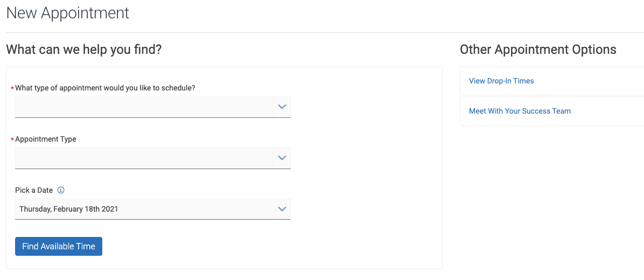Viewport: 644px width, 280px height.
Task: Click the Pick a Date label text
Action: click(x=34, y=190)
